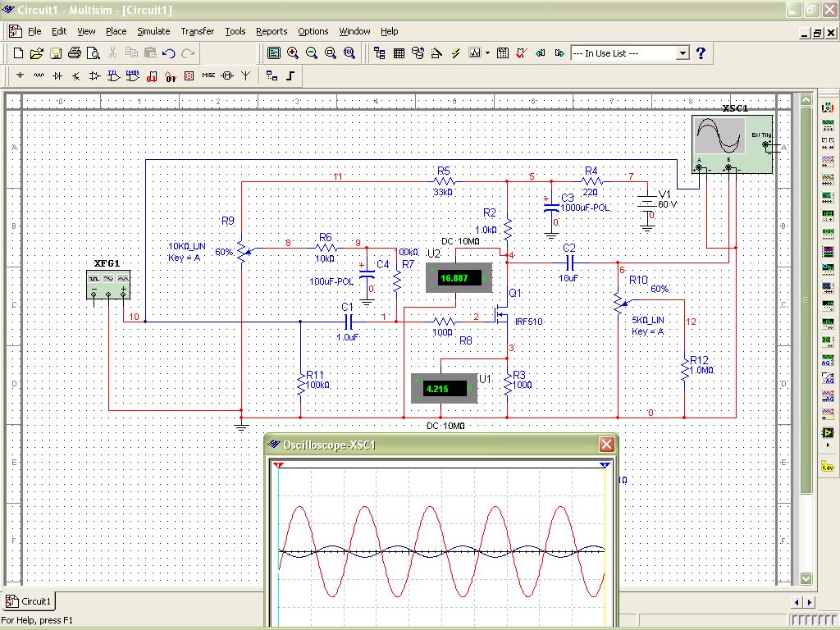Click the C3 1000uF-POL capacitor label
This screenshot has width=840, height=630.
(585, 203)
